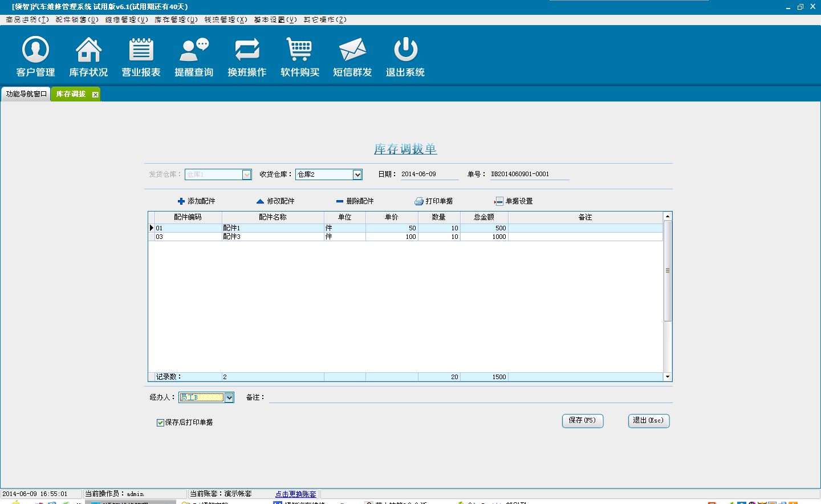This screenshot has height=504, width=821.
Task: Expand the 发货仓库 dropdown arrow
Action: coord(247,174)
